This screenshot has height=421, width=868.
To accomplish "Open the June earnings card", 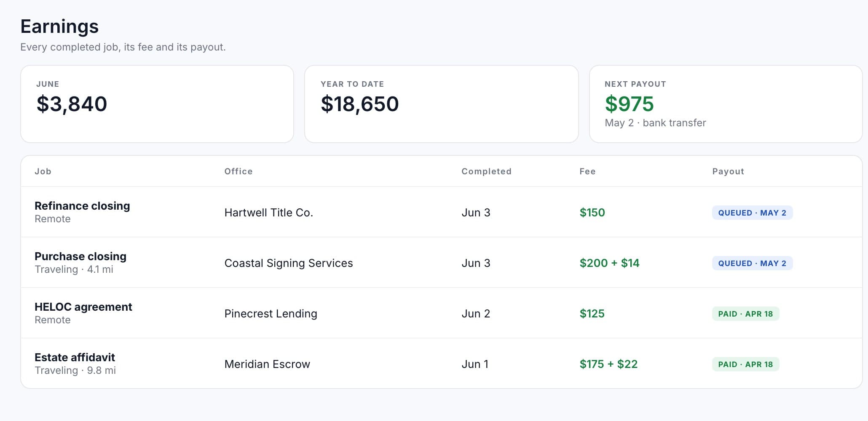I will [157, 104].
